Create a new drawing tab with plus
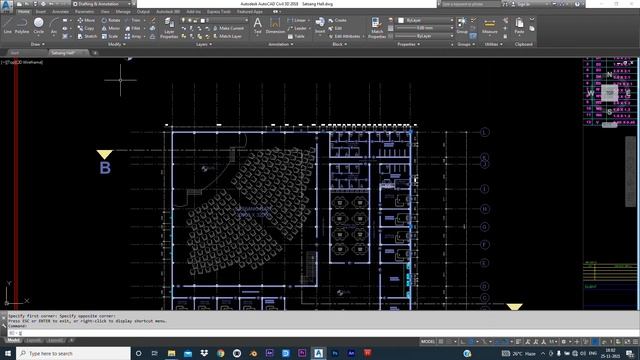Screen dimensions: 640x360 [x=95, y=53]
